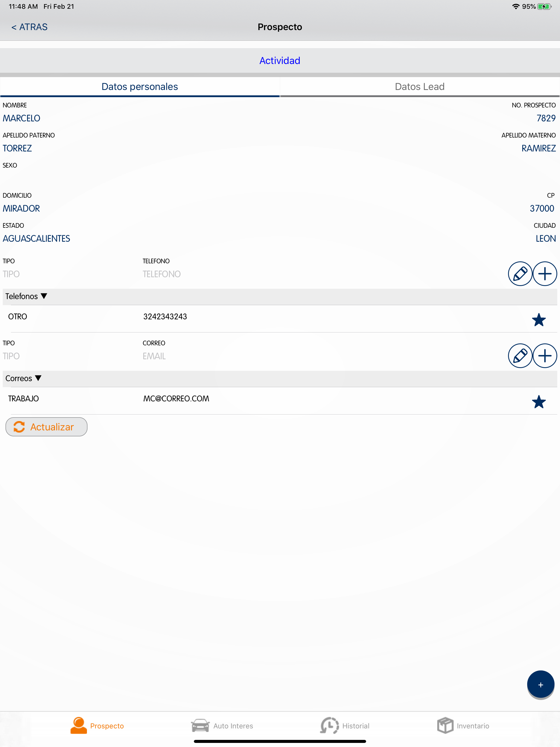Toggle favorite star for MC@CORREO.COM

[x=539, y=402]
